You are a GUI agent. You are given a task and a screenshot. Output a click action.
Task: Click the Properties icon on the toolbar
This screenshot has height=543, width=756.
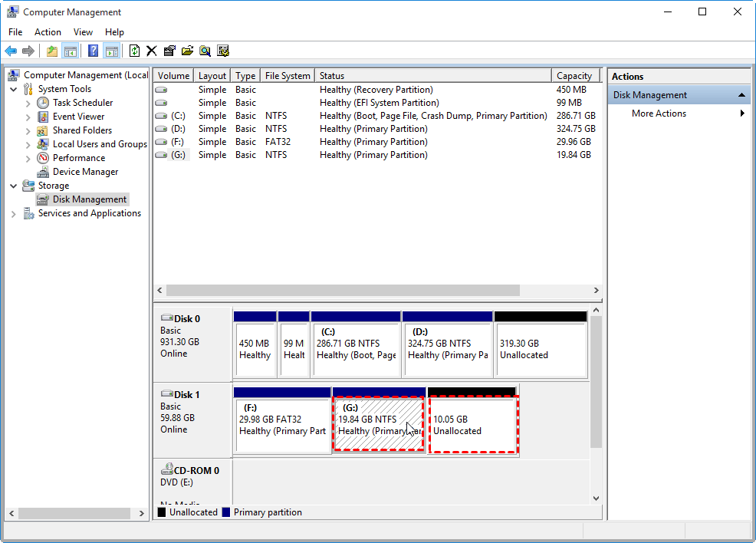(169, 51)
